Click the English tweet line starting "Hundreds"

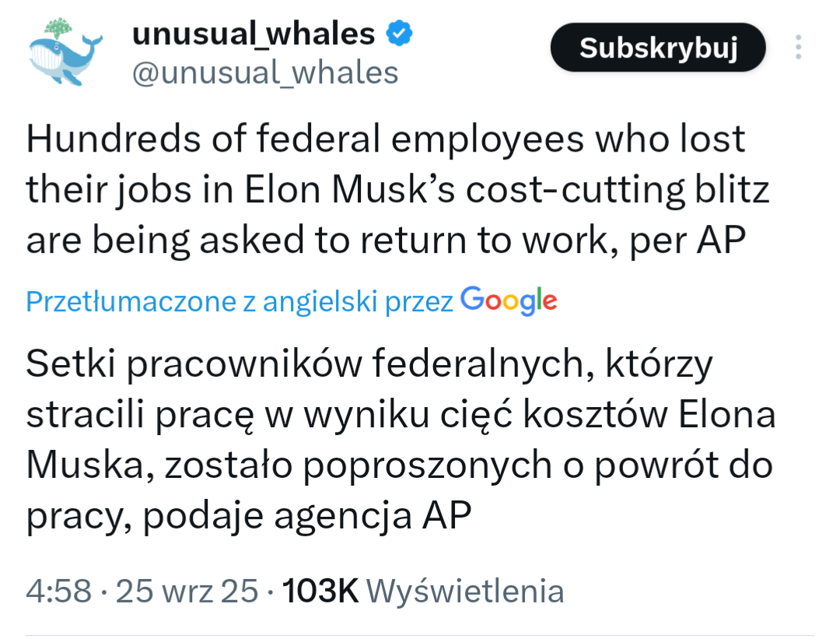(385, 140)
